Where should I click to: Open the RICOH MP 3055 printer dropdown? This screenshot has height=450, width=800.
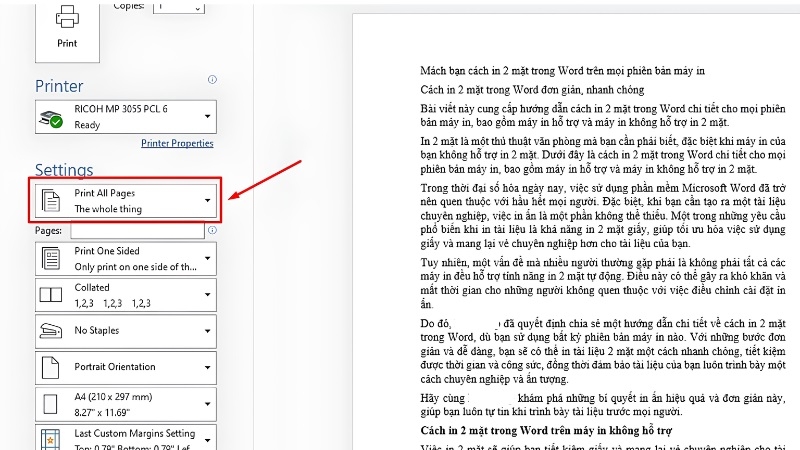pyautogui.click(x=126, y=117)
